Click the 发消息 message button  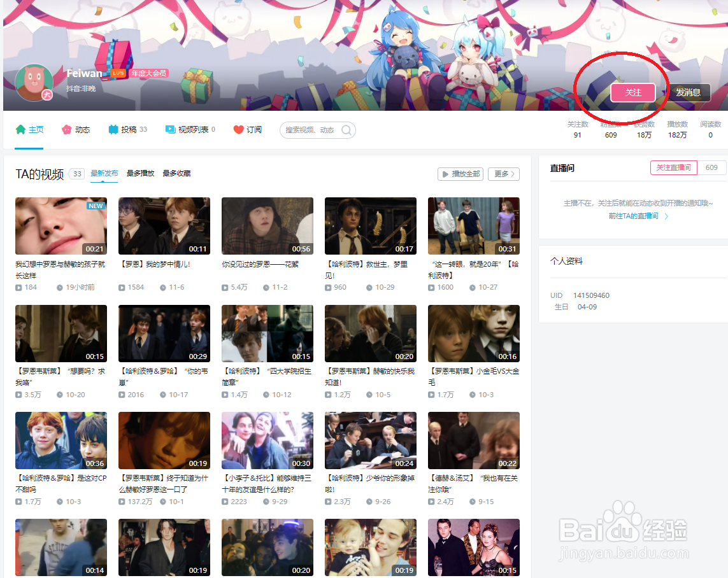tap(688, 92)
